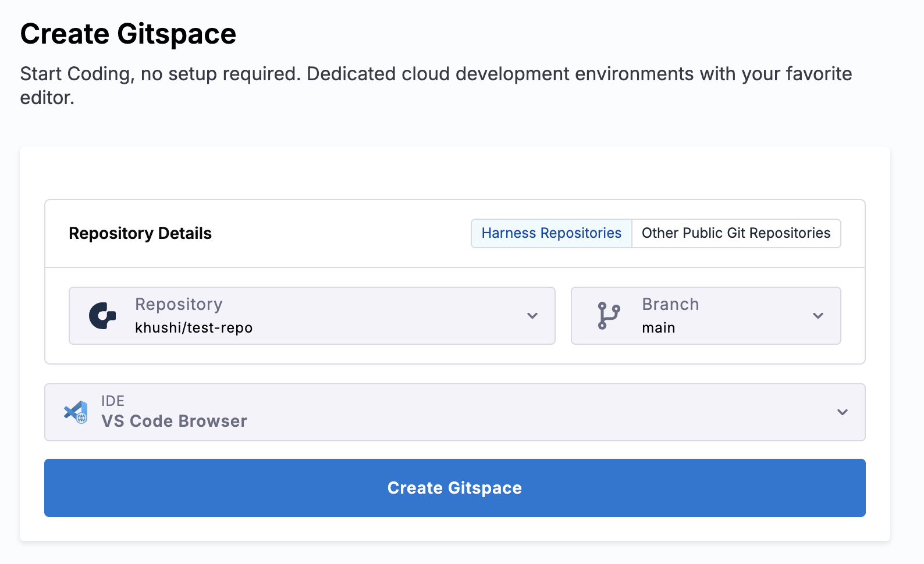Click the Branch field label
924x564 pixels.
[x=670, y=304]
